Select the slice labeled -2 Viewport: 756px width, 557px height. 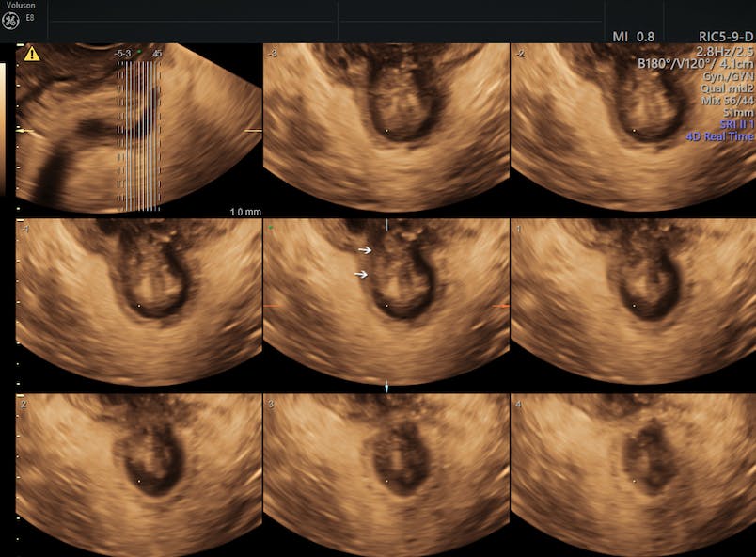tap(632, 127)
